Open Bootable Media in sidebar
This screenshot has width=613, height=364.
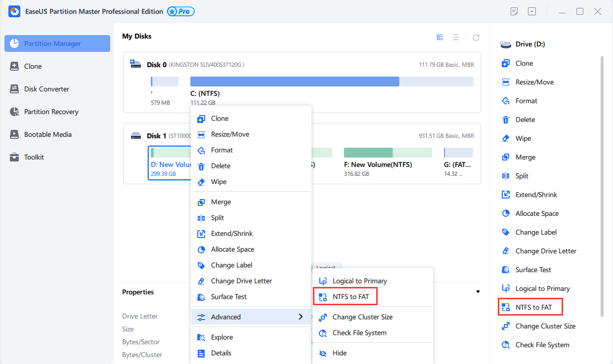click(47, 134)
